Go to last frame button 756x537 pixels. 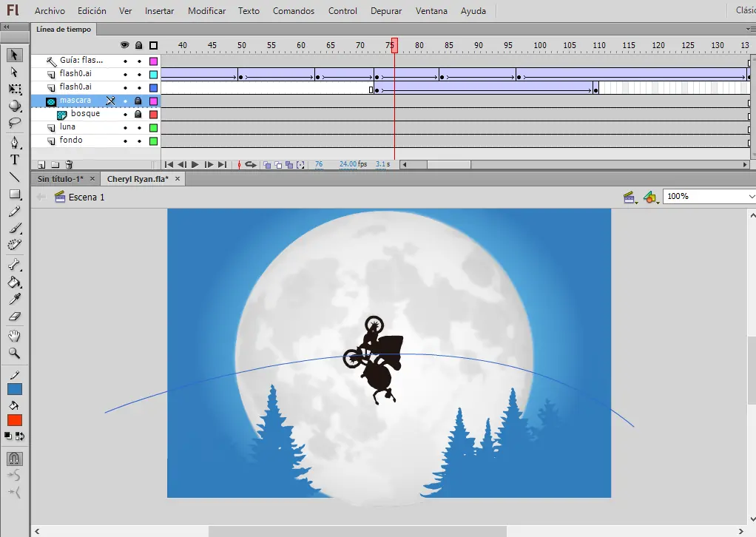(x=222, y=165)
